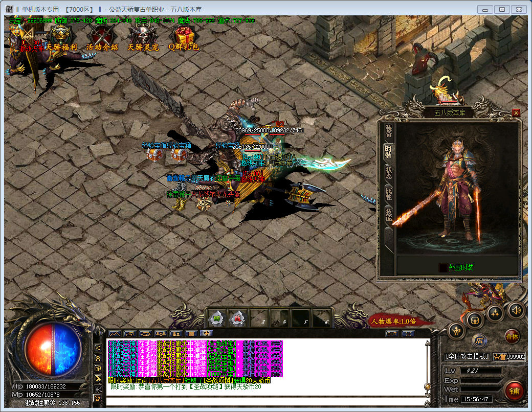Expand chat log with double-up arrow
The width and height of the screenshot is (532, 412).
[428, 403]
